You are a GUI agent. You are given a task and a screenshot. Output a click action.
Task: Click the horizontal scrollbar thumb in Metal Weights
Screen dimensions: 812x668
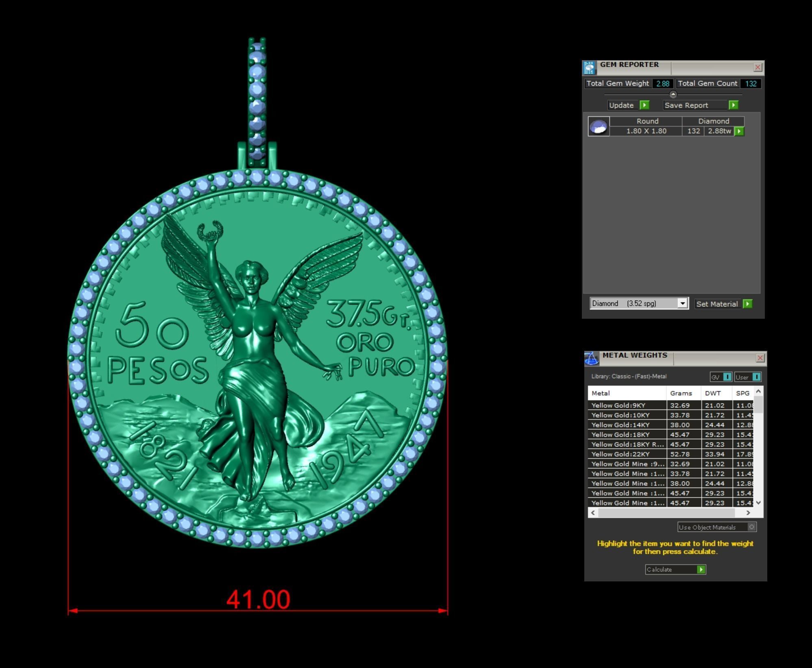[x=666, y=513]
